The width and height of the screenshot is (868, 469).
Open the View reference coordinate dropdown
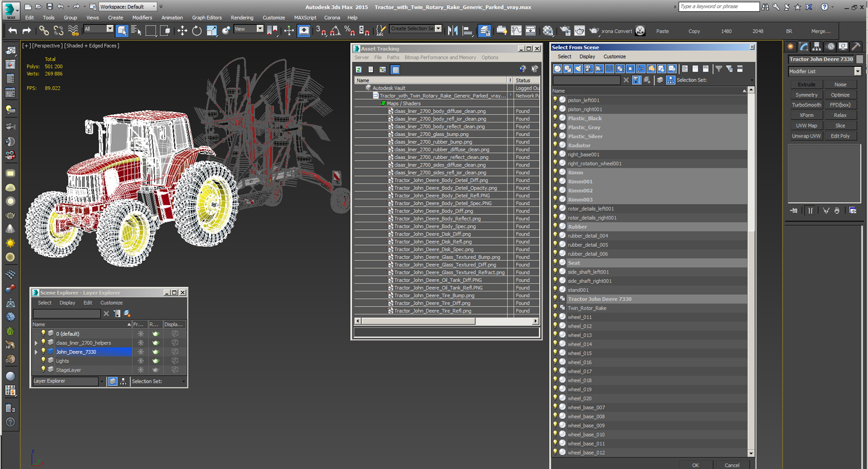click(249, 29)
